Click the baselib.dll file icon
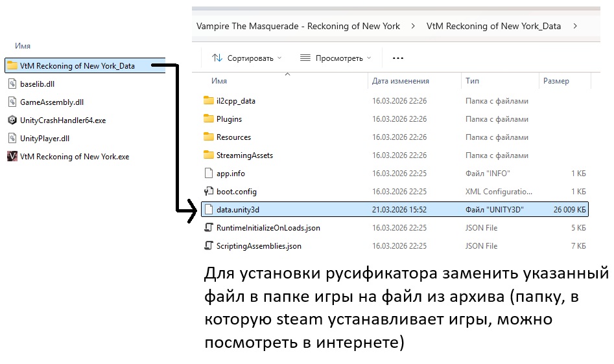This screenshot has width=614, height=364. coord(12,84)
